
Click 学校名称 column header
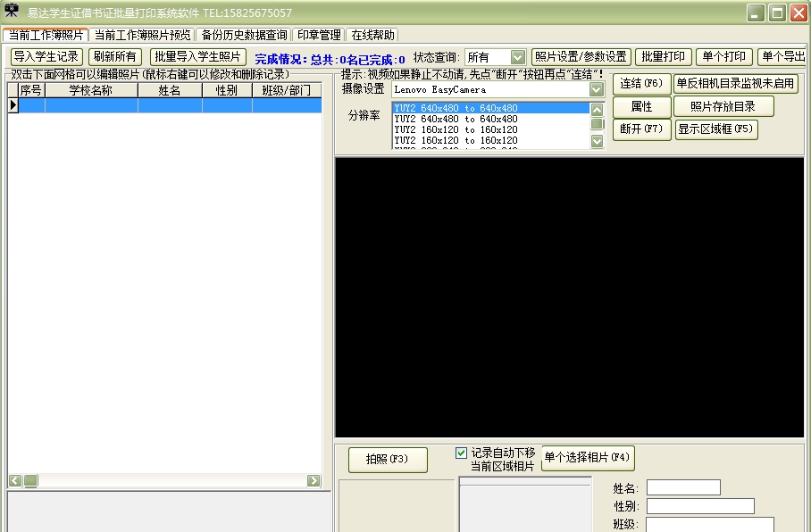(x=91, y=90)
